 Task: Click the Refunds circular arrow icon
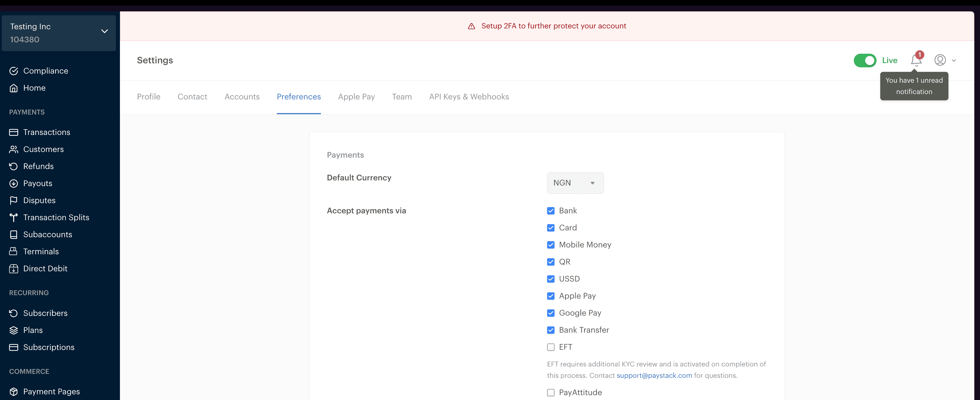coord(14,166)
